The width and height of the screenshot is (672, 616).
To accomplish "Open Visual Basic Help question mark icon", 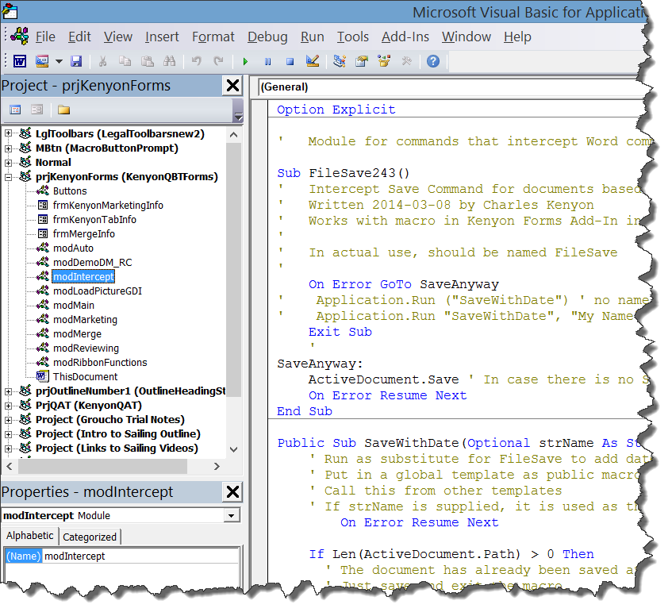I will [x=433, y=61].
